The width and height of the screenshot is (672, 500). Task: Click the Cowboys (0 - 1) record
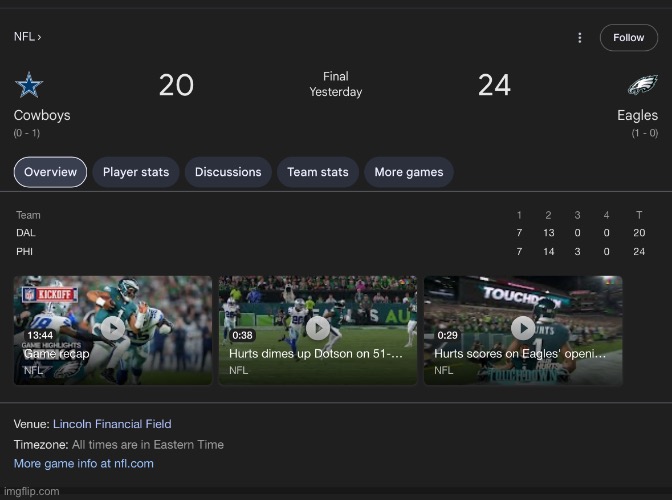27,133
